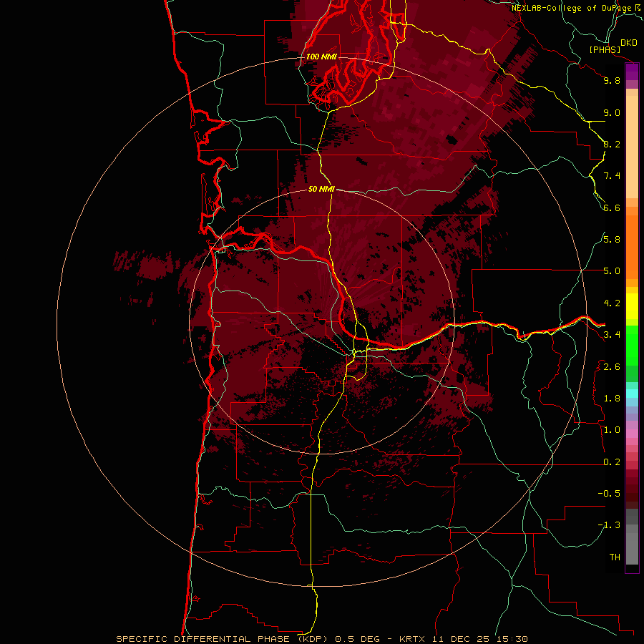The width and height of the screenshot is (644, 644).
Task: Click the 5.8 scale value
Action: (x=612, y=240)
